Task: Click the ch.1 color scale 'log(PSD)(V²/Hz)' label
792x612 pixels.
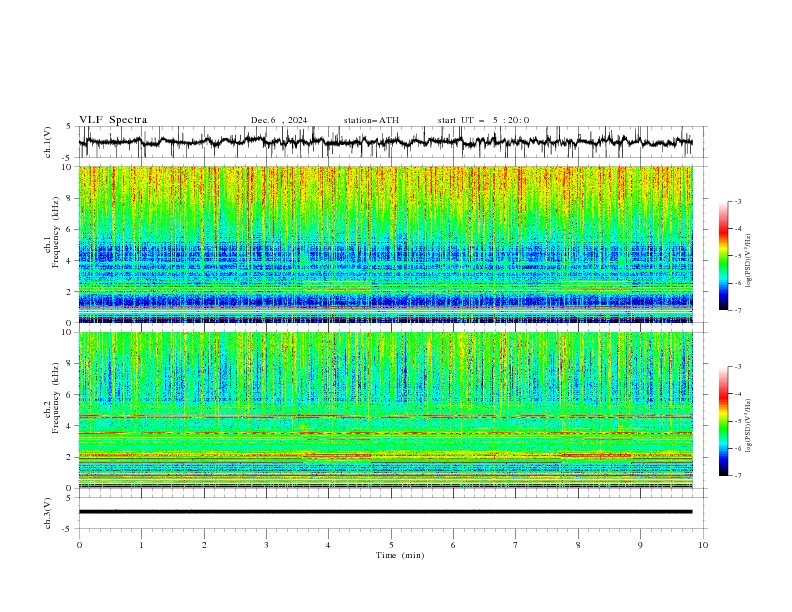Action: tap(749, 261)
